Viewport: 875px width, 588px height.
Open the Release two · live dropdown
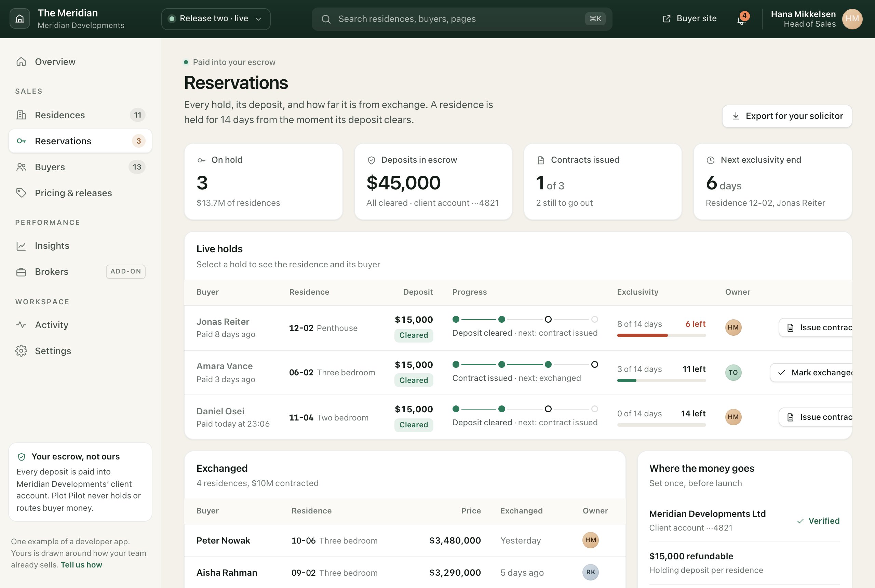(216, 19)
